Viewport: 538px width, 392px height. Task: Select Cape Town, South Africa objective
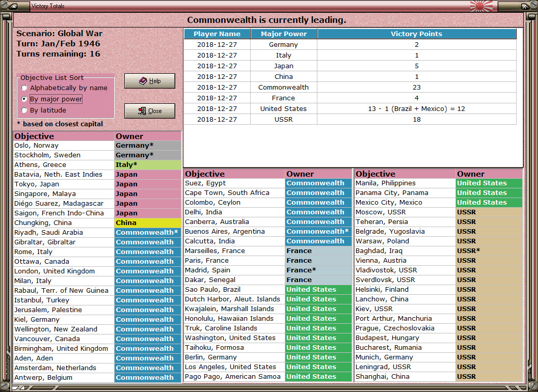pos(235,193)
